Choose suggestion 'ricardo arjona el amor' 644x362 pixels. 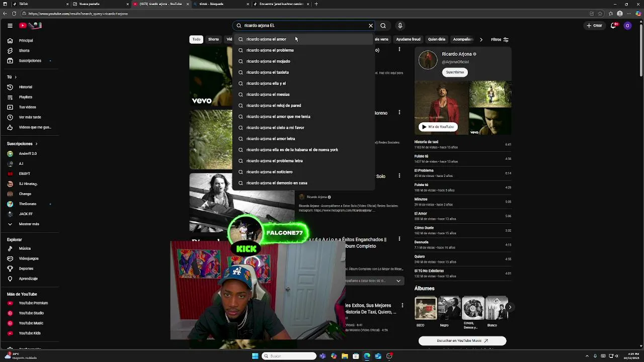[x=304, y=39]
